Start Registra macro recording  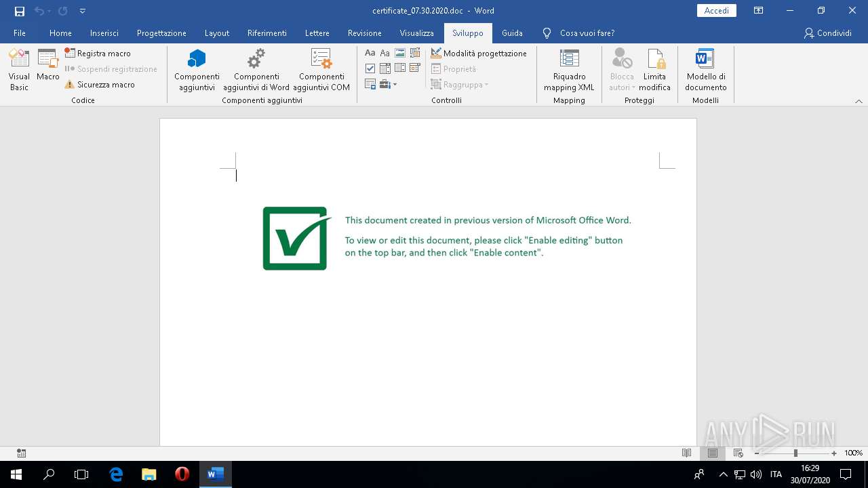(98, 53)
